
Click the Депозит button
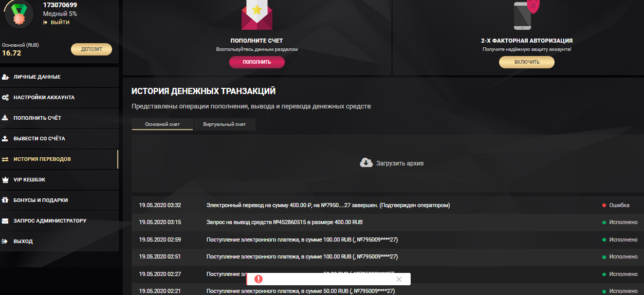[x=91, y=49]
